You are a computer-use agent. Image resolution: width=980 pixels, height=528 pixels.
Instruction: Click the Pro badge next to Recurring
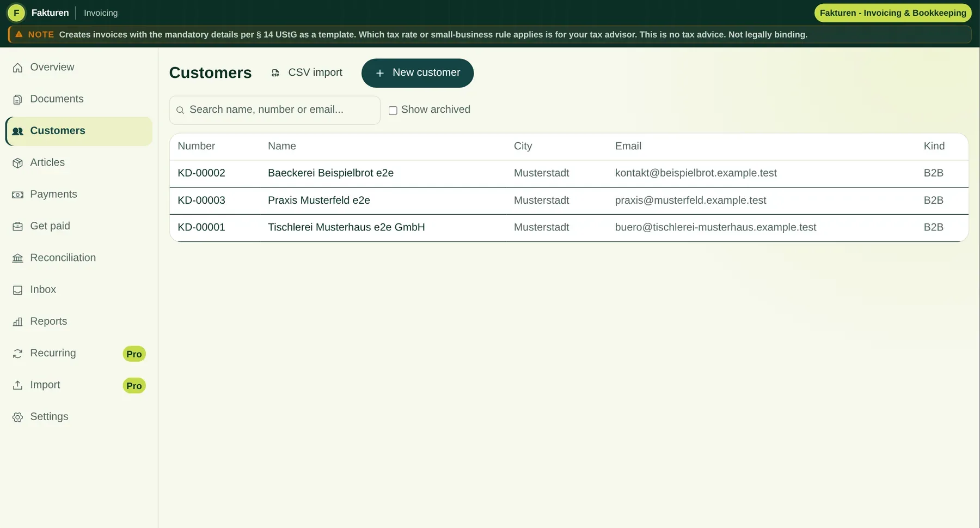[x=134, y=354]
